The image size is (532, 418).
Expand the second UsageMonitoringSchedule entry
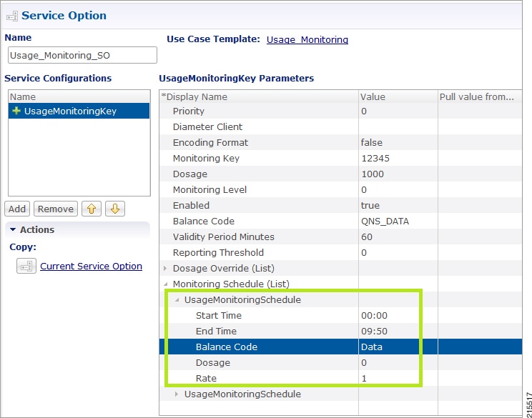(177, 394)
